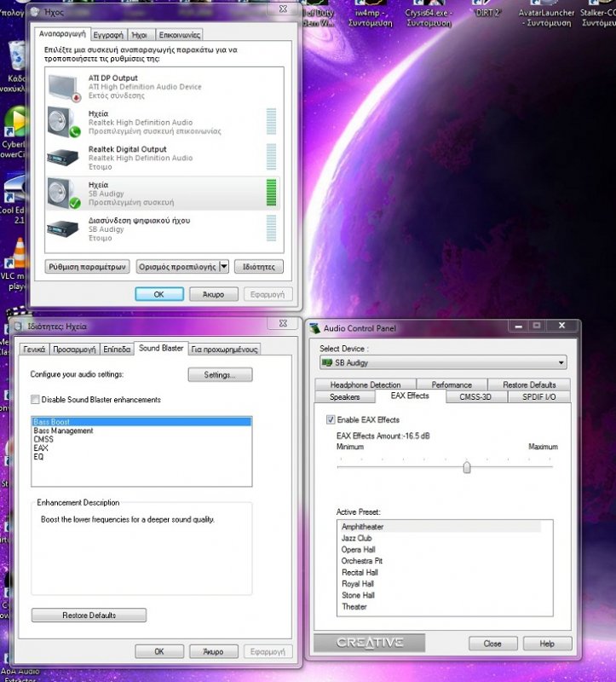Select Realtek Digital Output device icon
Screen dimensions: 616x682
tap(63, 158)
